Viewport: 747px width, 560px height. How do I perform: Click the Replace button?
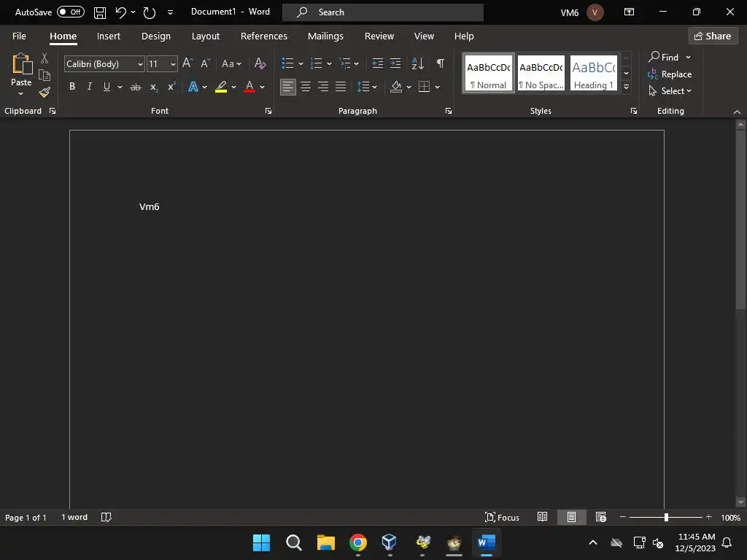tap(670, 74)
